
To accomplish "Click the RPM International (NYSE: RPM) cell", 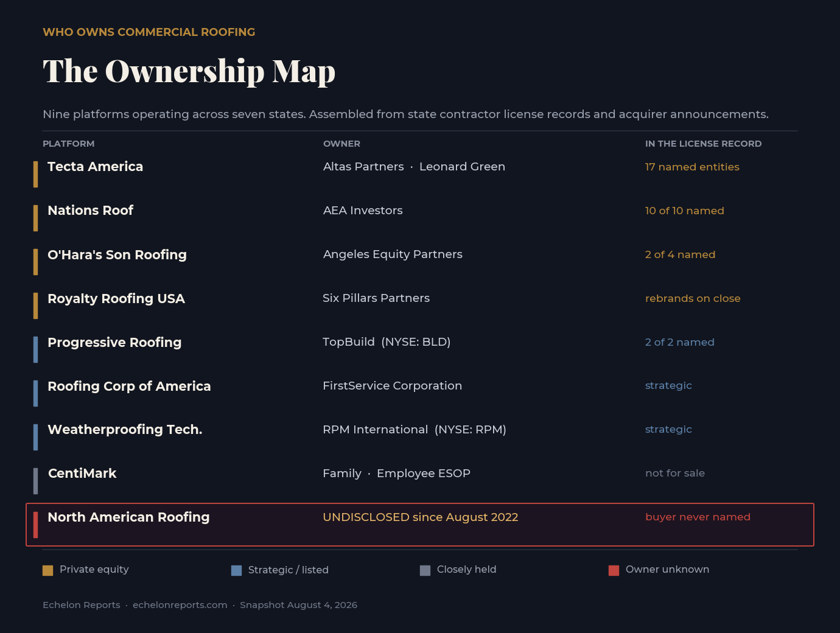I will (415, 430).
